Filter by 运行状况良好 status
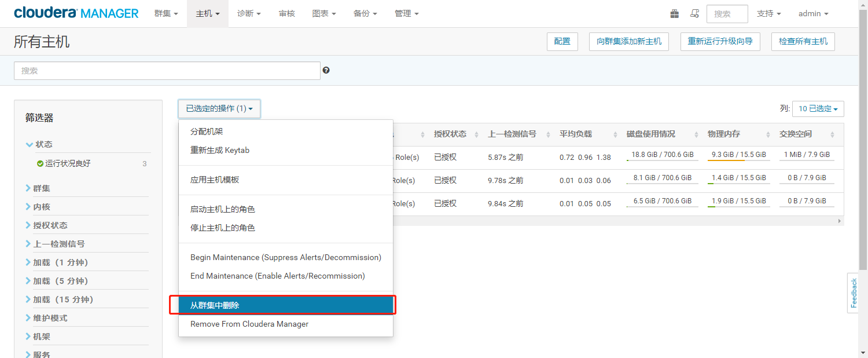The height and width of the screenshot is (358, 868). (68, 163)
